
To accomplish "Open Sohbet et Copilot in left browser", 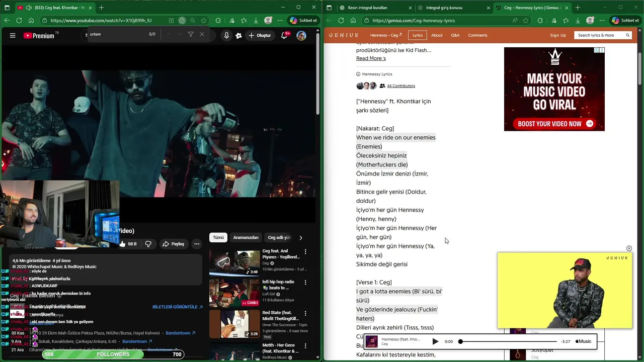I will [303, 21].
